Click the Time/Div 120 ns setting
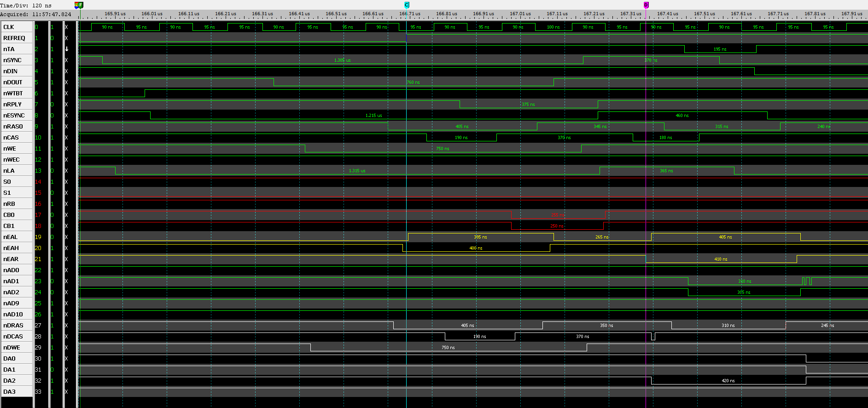The height and width of the screenshot is (408, 868). tap(26, 6)
